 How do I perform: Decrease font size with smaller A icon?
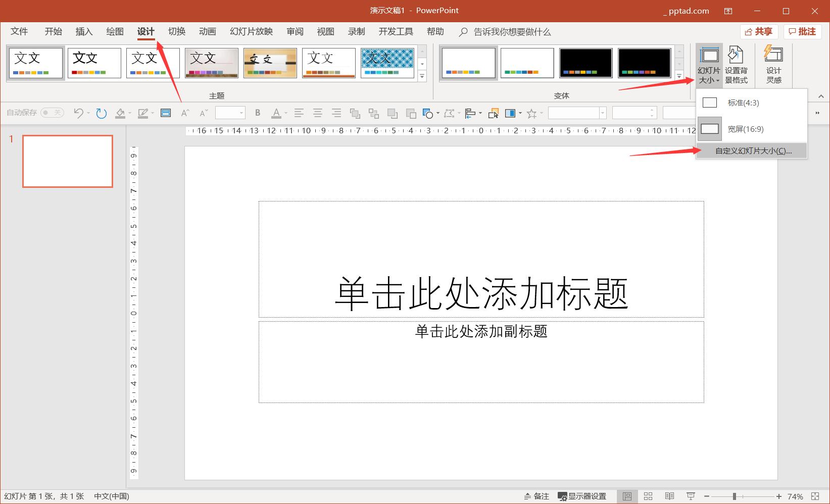click(x=204, y=113)
